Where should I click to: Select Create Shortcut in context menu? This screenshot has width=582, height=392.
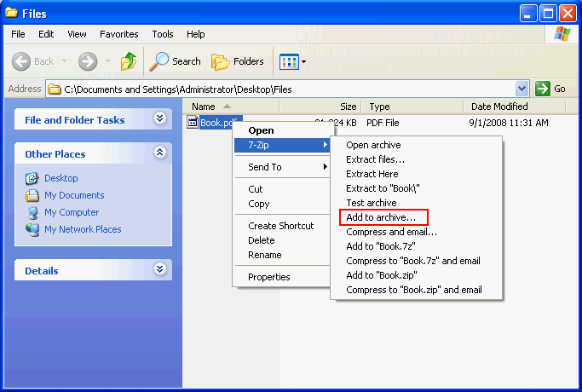tap(282, 226)
